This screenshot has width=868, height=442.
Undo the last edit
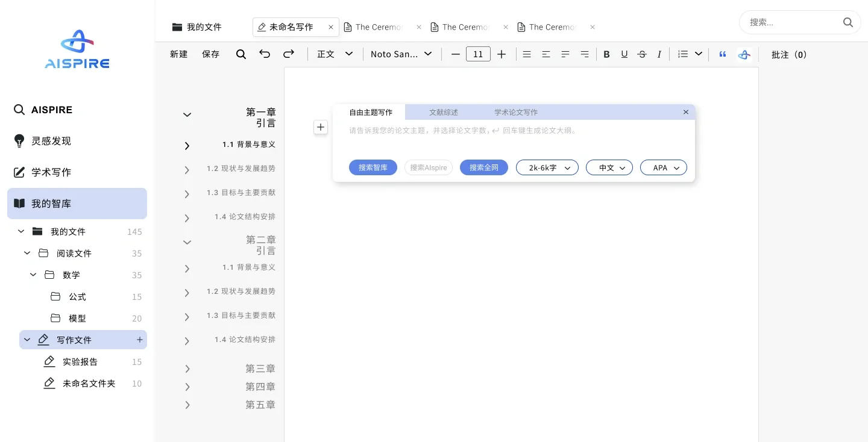coord(265,54)
